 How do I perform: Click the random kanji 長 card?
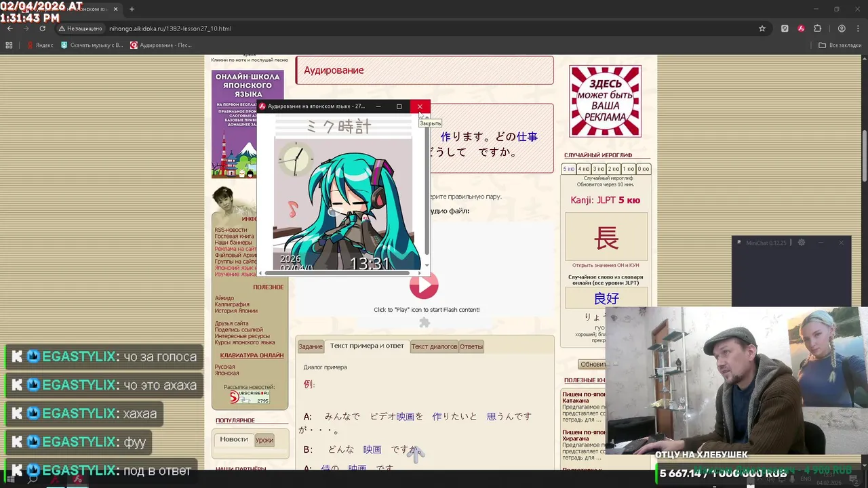click(606, 237)
